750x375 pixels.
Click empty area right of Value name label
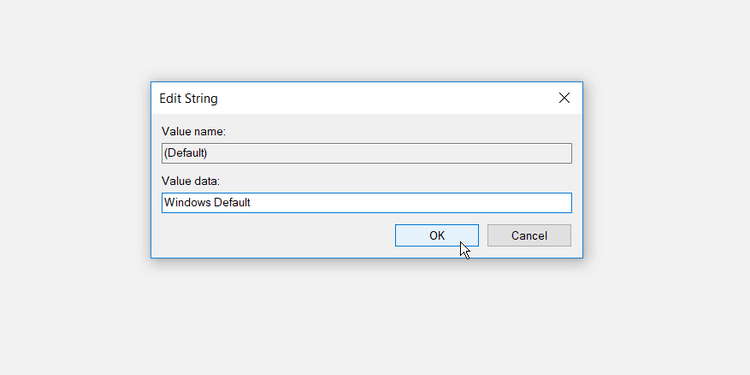397,132
